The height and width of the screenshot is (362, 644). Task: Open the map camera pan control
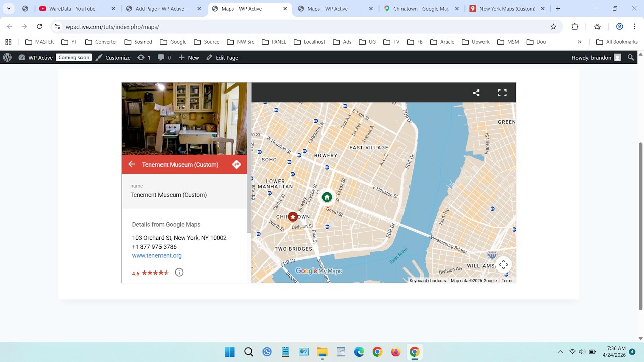pos(504,265)
